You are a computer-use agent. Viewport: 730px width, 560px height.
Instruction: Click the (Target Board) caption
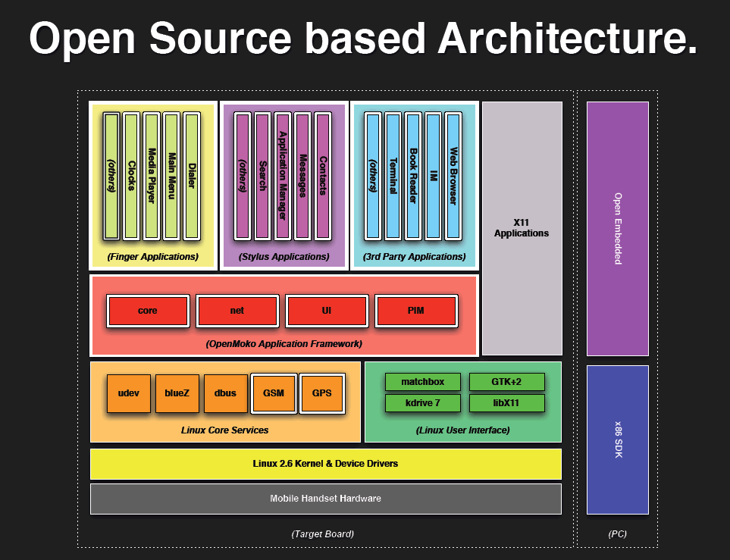pos(323,534)
